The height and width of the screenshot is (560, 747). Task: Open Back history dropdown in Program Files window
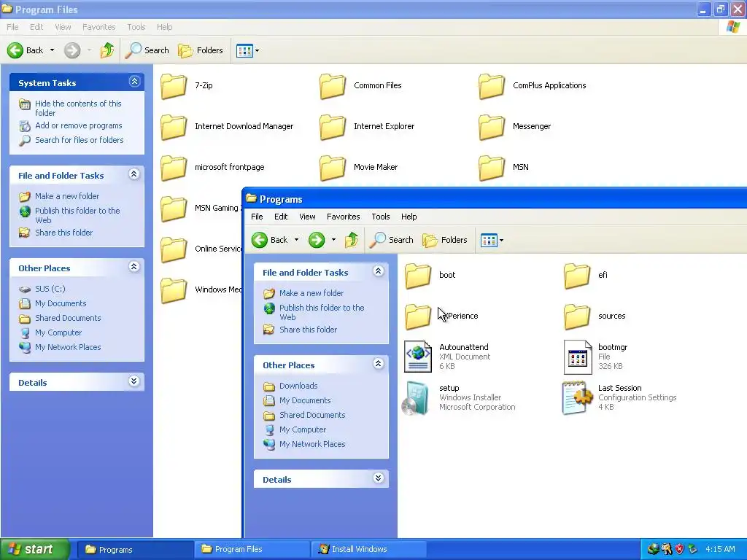[52, 50]
